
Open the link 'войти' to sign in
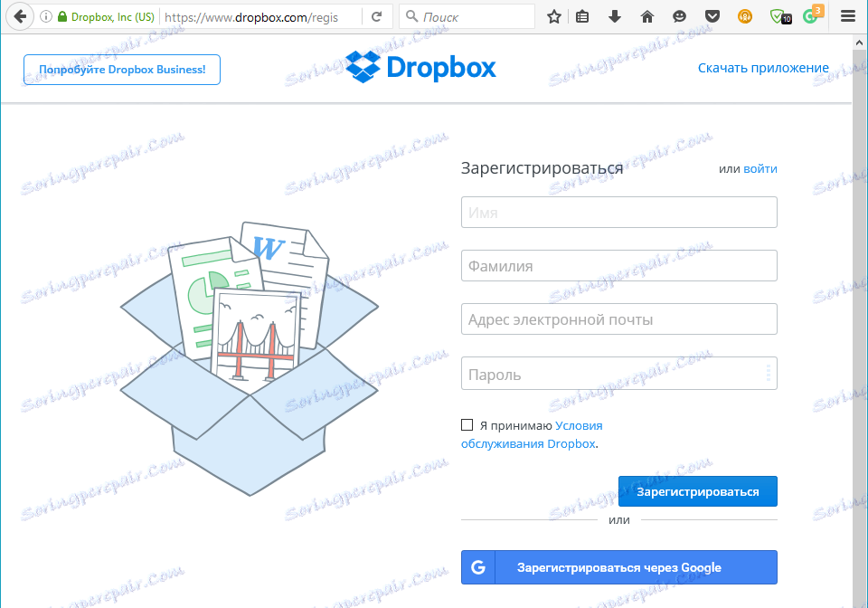click(760, 168)
